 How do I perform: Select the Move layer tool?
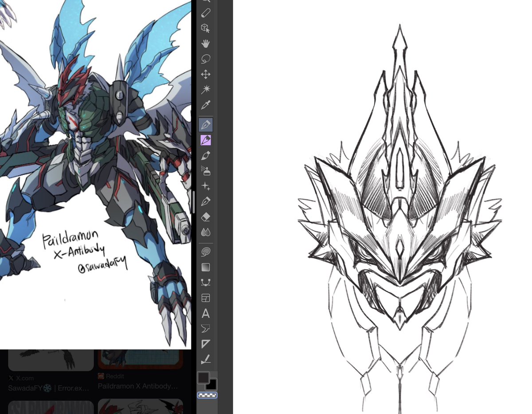click(x=205, y=74)
